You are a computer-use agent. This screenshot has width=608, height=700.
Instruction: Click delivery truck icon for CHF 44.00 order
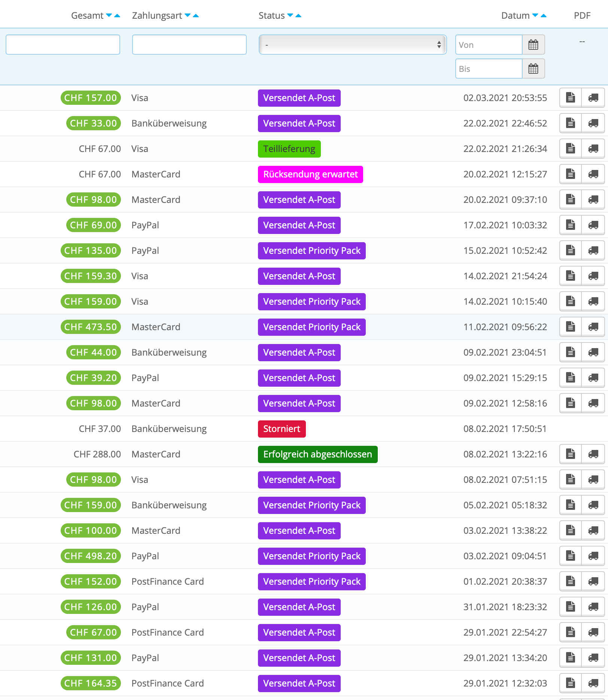point(593,352)
